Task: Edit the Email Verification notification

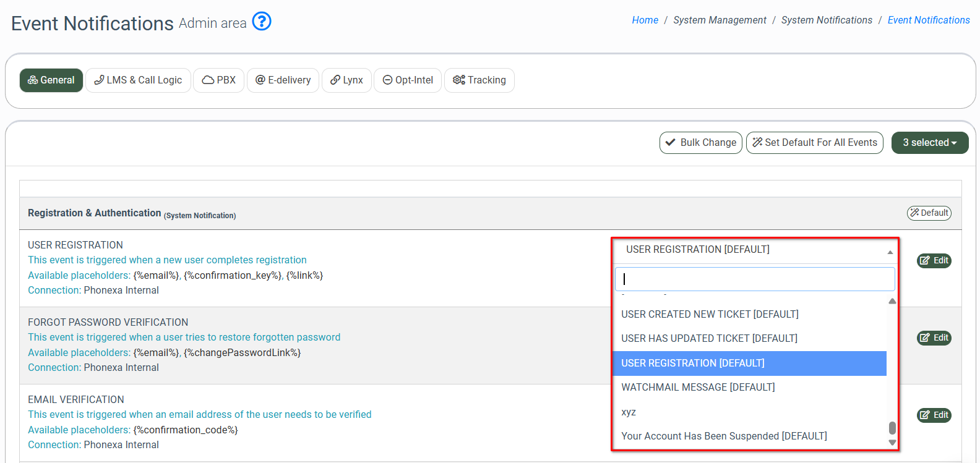Action: [x=934, y=415]
